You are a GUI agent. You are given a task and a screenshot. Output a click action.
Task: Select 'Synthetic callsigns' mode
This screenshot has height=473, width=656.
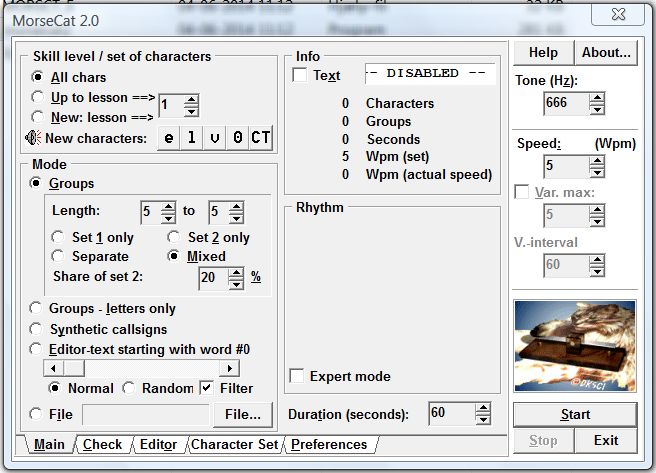pos(38,329)
